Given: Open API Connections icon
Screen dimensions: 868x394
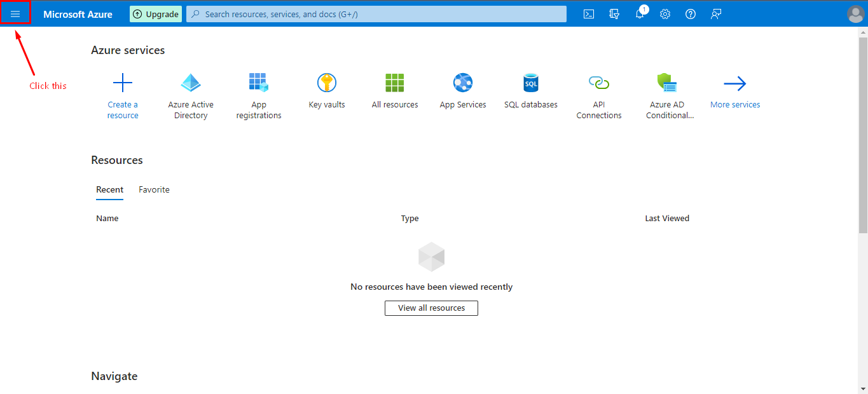Looking at the screenshot, I should [599, 83].
